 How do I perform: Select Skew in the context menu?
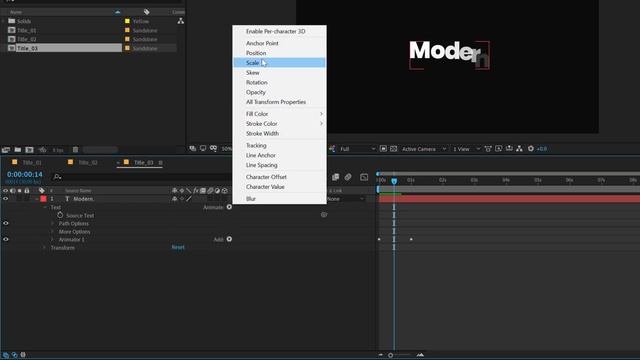279,73
